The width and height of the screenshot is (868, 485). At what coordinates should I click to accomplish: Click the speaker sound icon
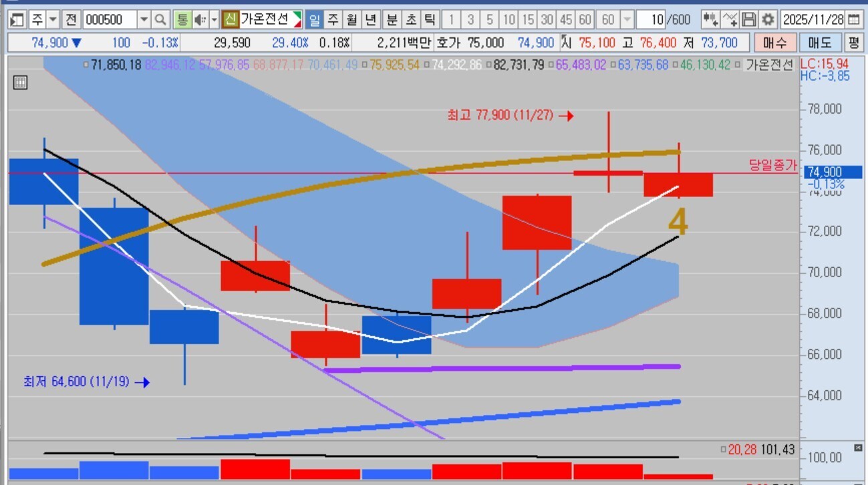pos(199,19)
